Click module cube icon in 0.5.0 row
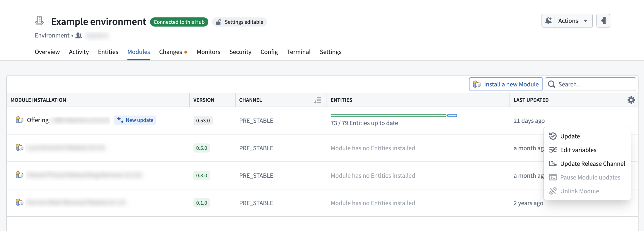This screenshot has width=644, height=231. (19, 147)
